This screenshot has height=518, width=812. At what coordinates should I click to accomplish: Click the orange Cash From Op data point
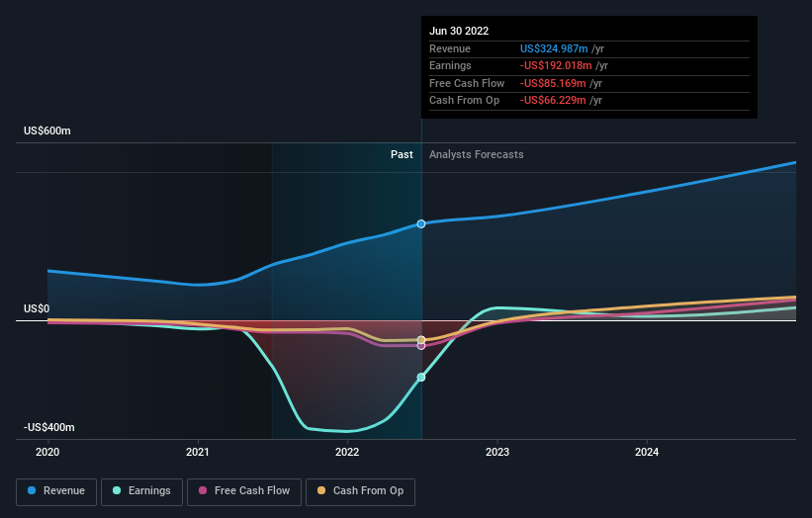pos(421,340)
